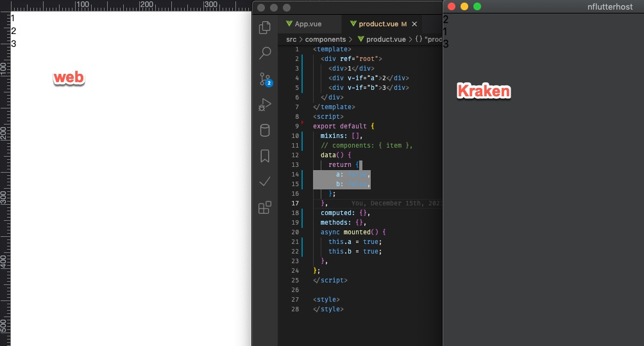Click the src breadcrumb segment

291,39
